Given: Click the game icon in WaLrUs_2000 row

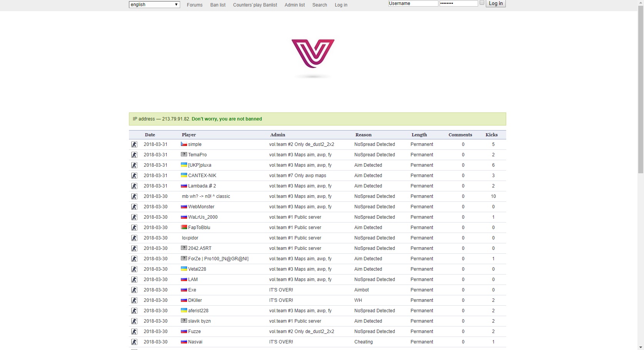Looking at the screenshot, I should 134,217.
